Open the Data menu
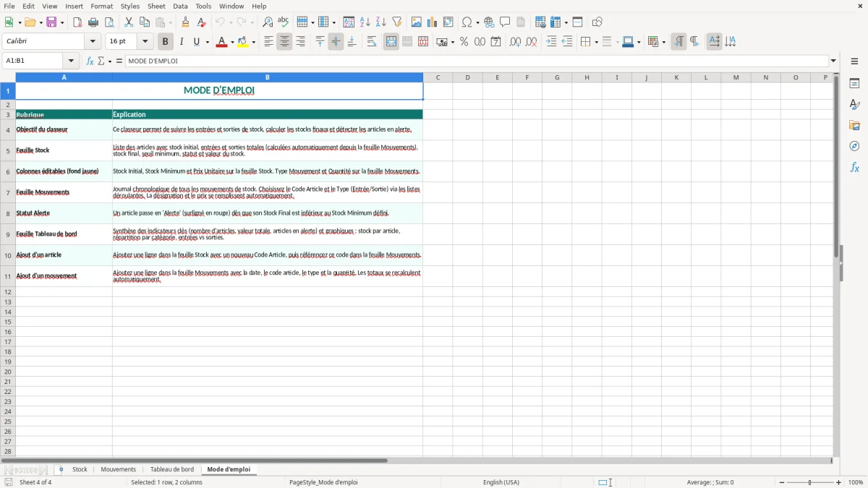This screenshot has height=488, width=868. click(180, 6)
